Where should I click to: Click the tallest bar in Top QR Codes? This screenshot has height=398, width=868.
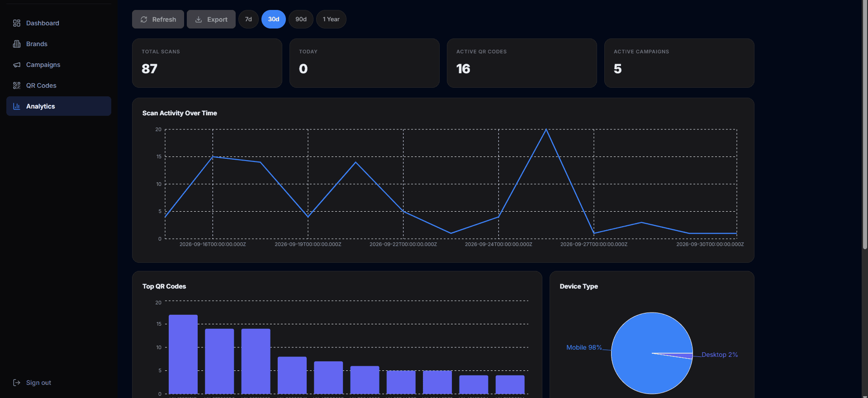pyautogui.click(x=183, y=354)
